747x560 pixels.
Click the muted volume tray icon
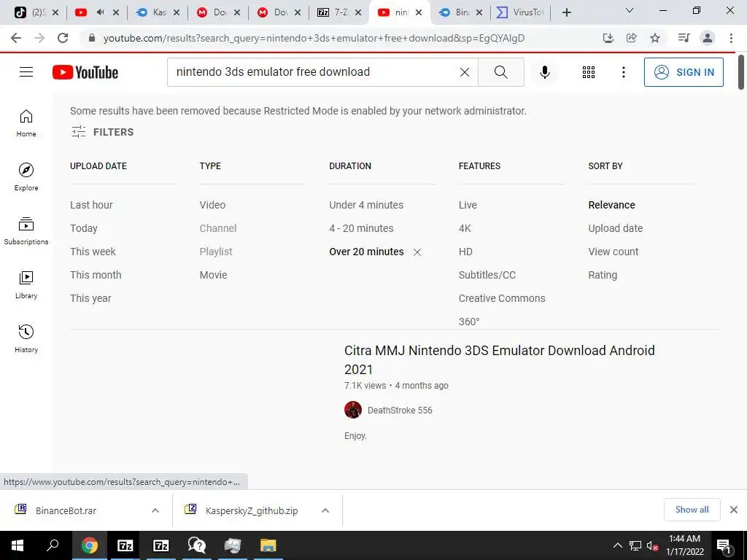point(652,545)
